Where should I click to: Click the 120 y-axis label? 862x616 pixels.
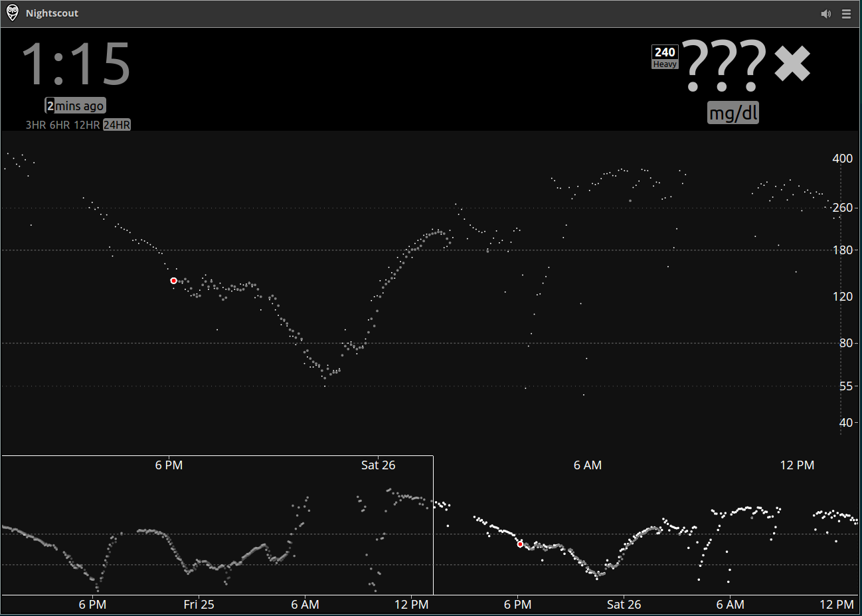(x=843, y=297)
